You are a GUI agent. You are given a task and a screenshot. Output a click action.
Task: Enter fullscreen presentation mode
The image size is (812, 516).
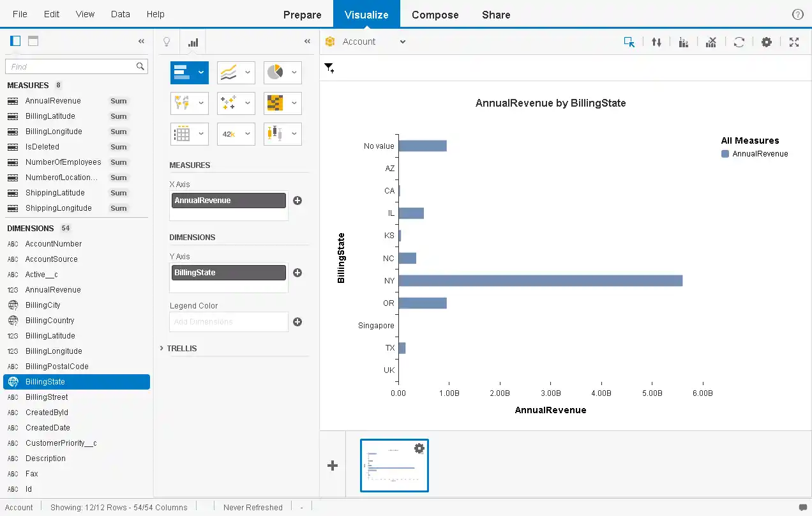pos(793,41)
